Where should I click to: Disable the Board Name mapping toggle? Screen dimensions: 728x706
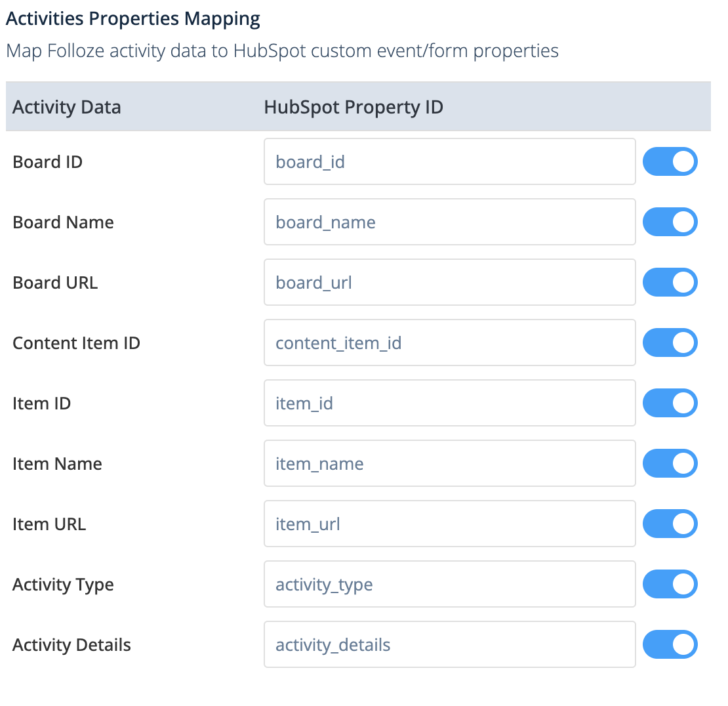coord(670,222)
